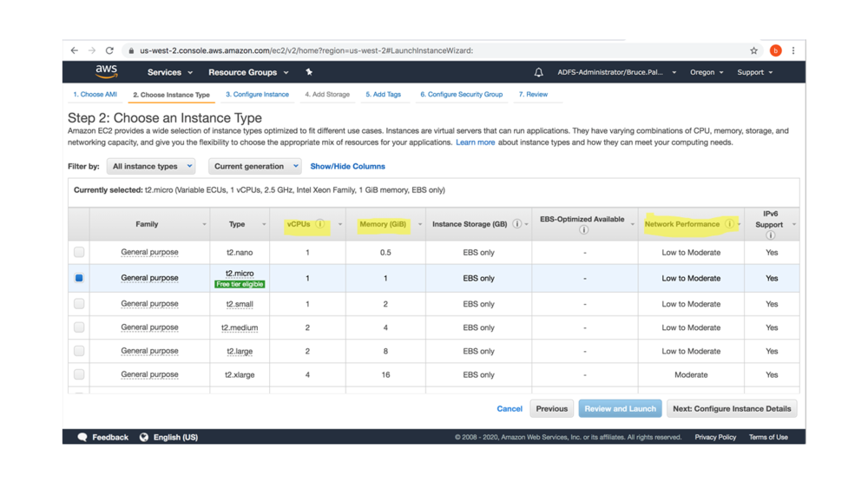868x489 pixels.
Task: Click Show/Hide Columns
Action: pos(348,166)
